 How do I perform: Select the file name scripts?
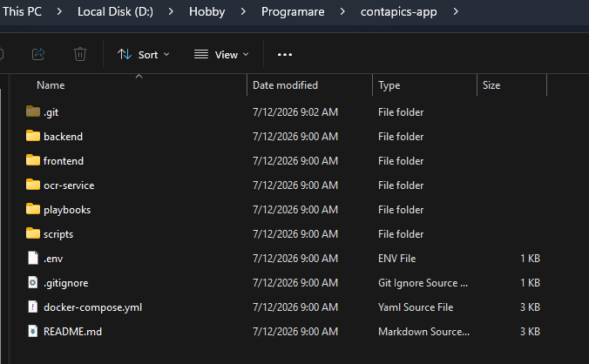tap(58, 234)
